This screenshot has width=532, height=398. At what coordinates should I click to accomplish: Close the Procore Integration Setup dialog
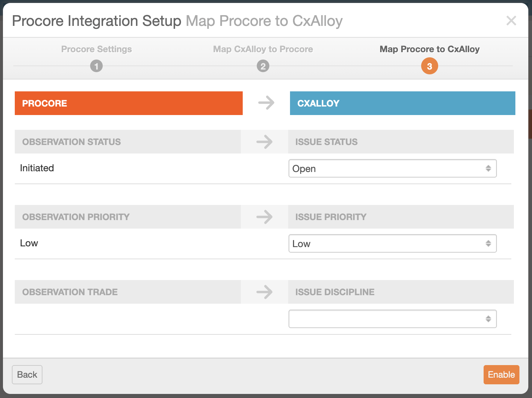pyautogui.click(x=511, y=21)
